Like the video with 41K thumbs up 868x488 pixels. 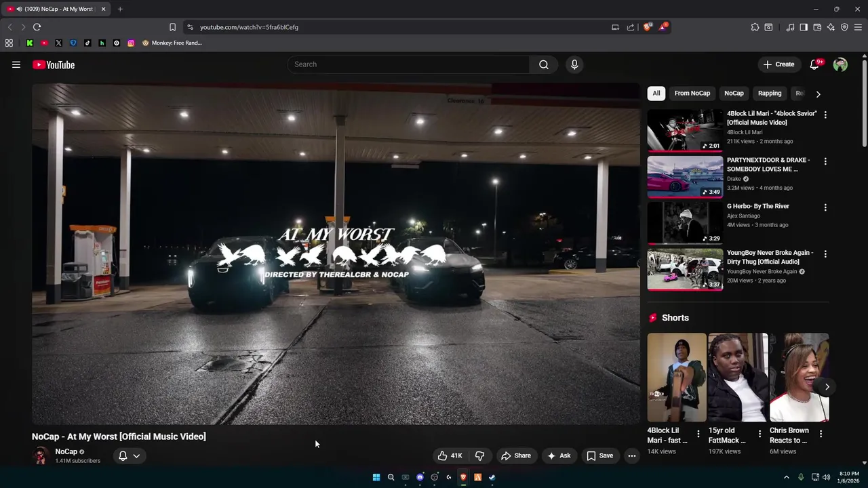(x=450, y=455)
